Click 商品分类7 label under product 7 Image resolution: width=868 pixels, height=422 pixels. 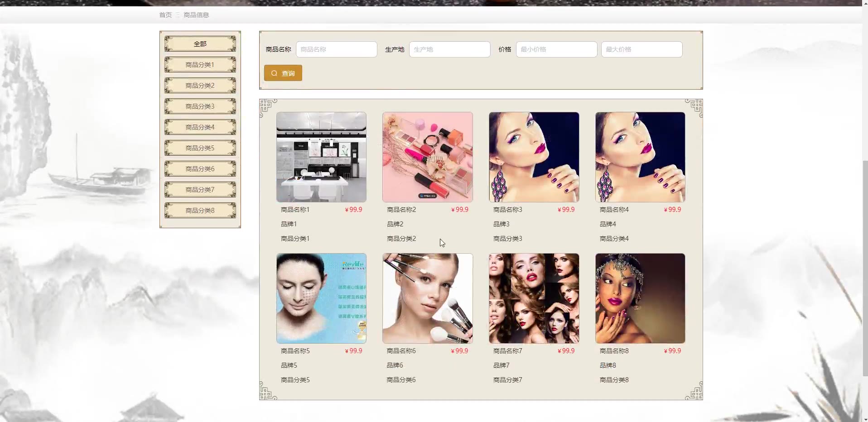(508, 380)
